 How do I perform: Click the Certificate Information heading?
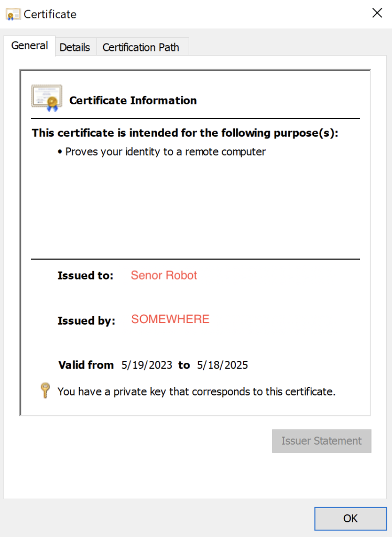click(133, 101)
